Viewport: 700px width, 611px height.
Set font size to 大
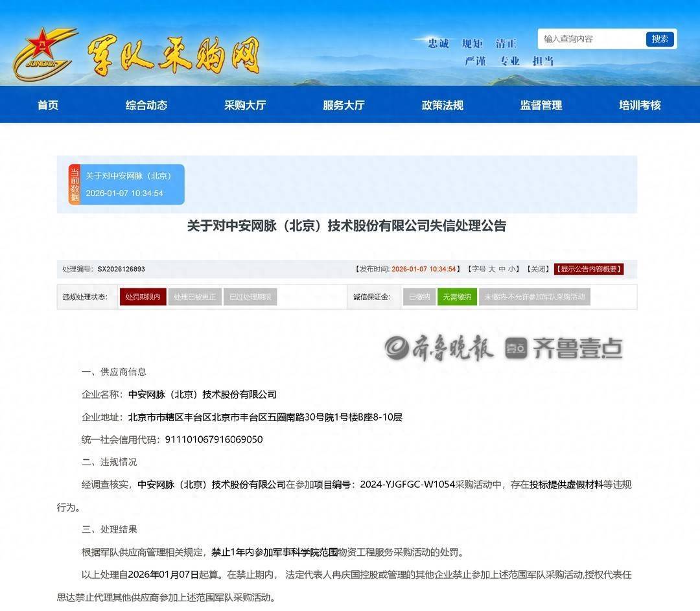pos(491,269)
